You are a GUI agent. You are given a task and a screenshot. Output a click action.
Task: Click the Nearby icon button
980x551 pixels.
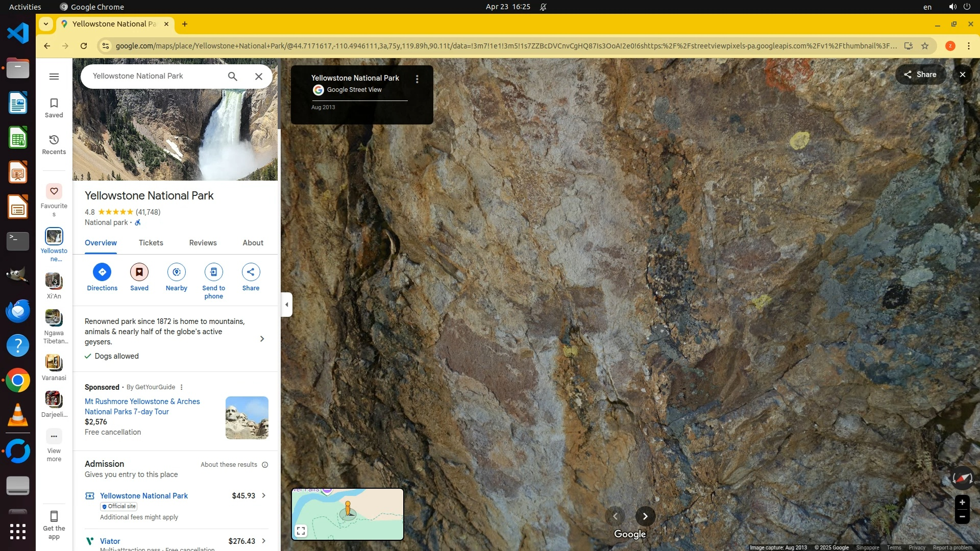176,272
